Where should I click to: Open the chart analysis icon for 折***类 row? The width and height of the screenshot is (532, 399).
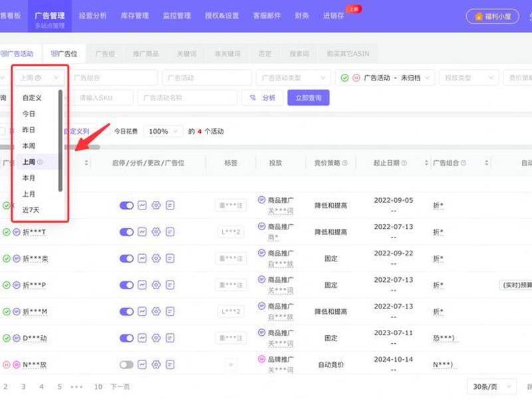tap(142, 259)
